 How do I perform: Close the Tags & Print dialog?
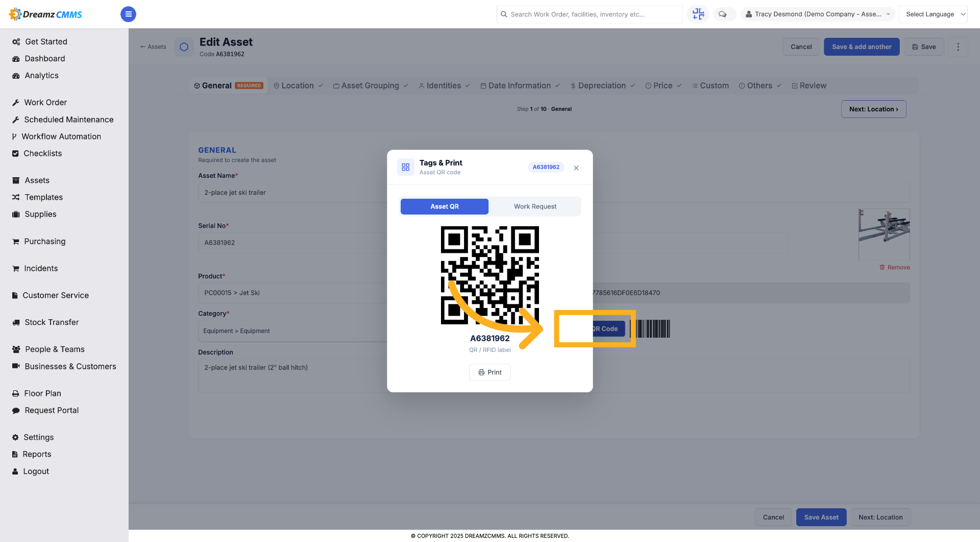click(x=576, y=168)
